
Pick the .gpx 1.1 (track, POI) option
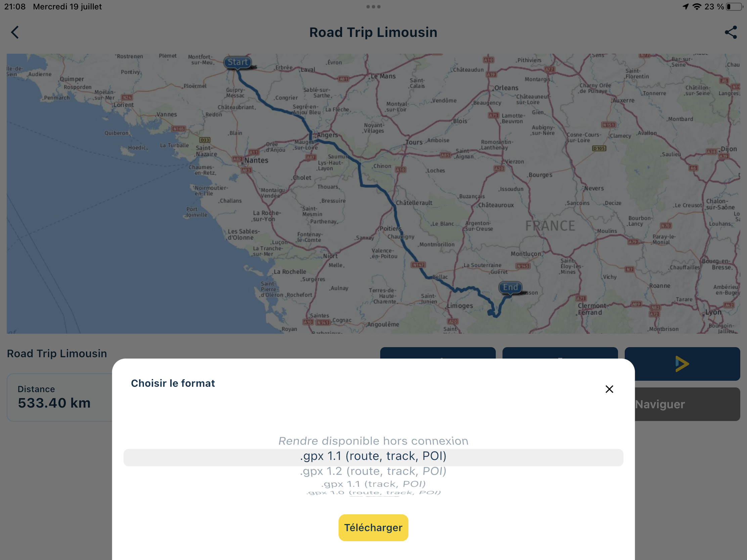click(x=373, y=484)
